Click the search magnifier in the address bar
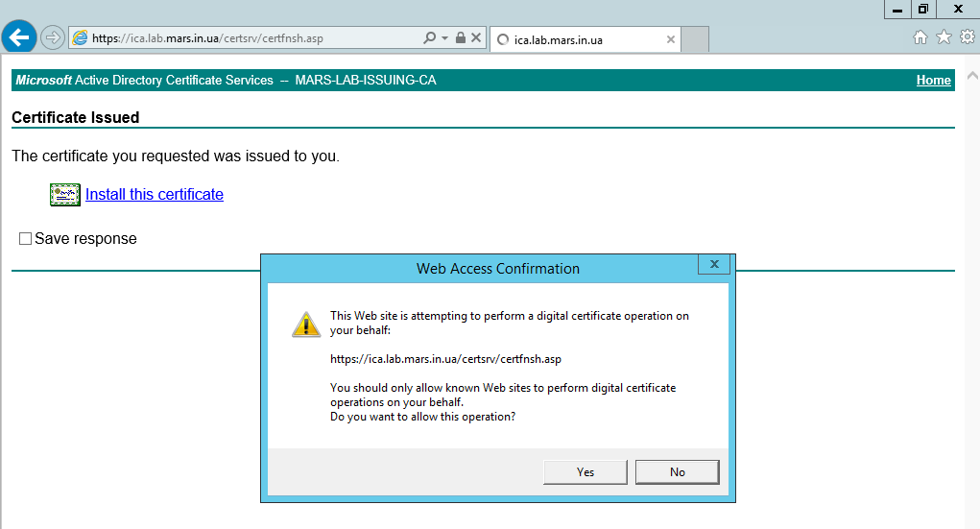The image size is (980, 529). click(430, 38)
